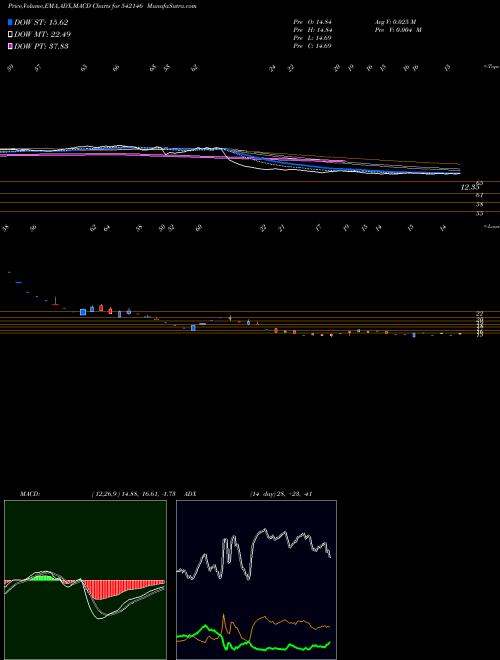
Task: Click the 22 price level label
Action: [x=480, y=314]
